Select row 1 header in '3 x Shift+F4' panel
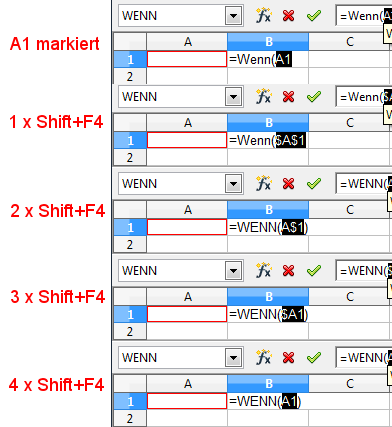Image resolution: width=392 pixels, height=427 pixels. (130, 314)
